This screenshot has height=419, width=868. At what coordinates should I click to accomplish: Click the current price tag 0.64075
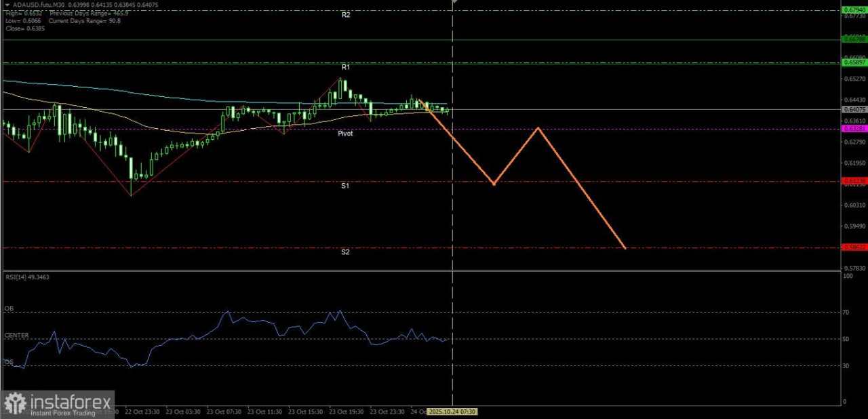853,109
